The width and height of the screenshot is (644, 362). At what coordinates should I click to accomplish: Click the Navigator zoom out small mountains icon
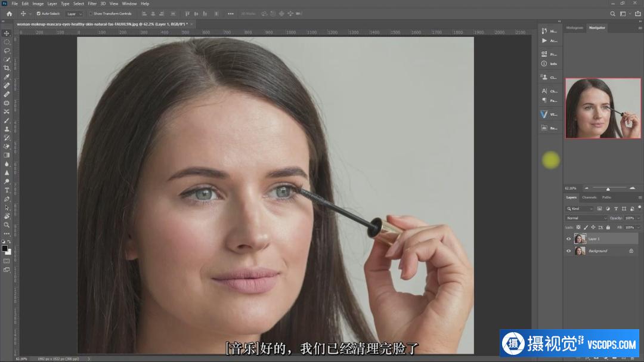[586, 188]
